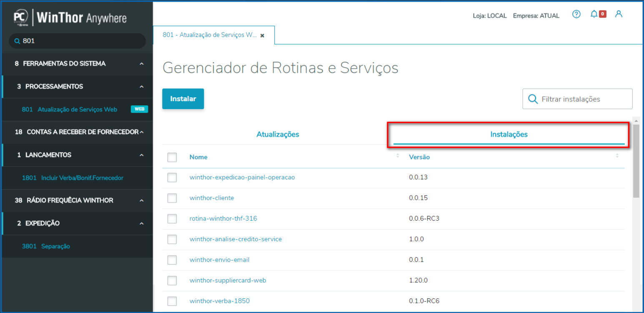Sort by the Nome column arrows
This screenshot has height=313, width=644.
pos(398,156)
